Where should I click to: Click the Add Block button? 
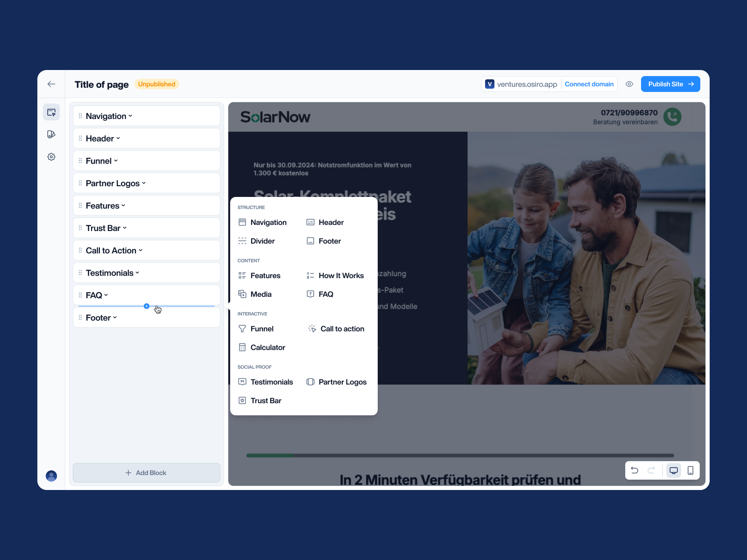coord(147,473)
